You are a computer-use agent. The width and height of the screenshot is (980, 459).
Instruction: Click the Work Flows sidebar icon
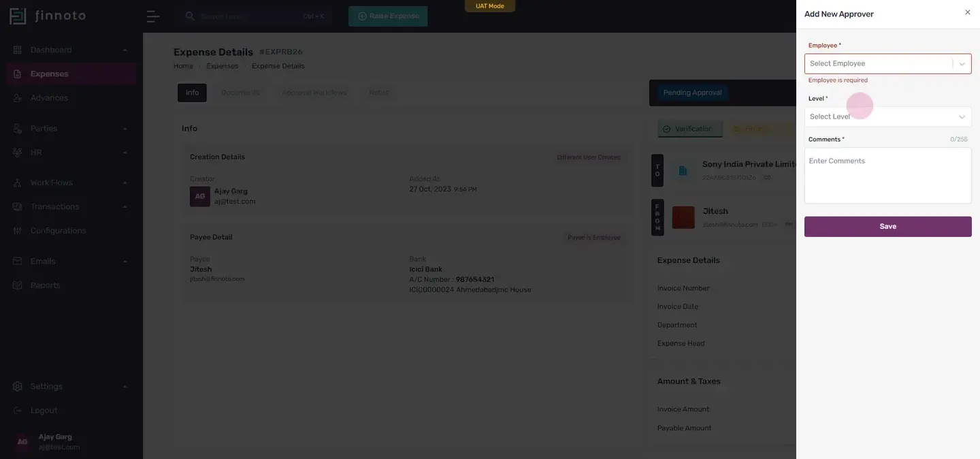[18, 183]
